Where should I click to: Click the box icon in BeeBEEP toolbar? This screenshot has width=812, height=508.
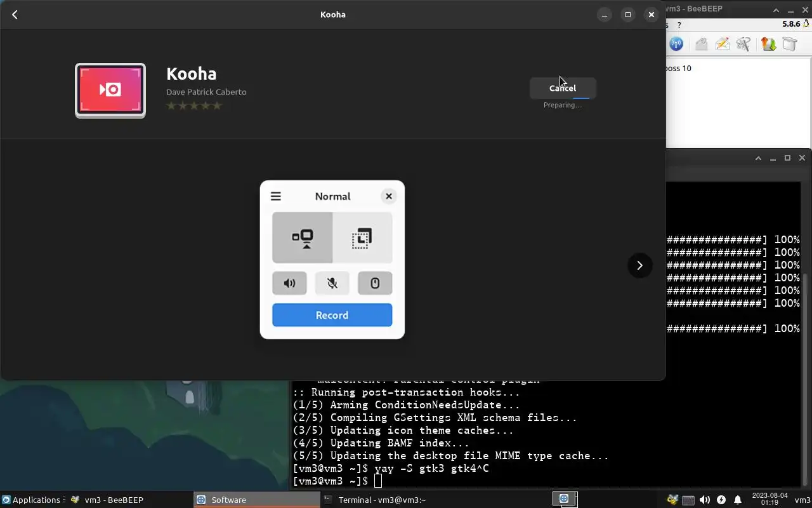pyautogui.click(x=790, y=44)
